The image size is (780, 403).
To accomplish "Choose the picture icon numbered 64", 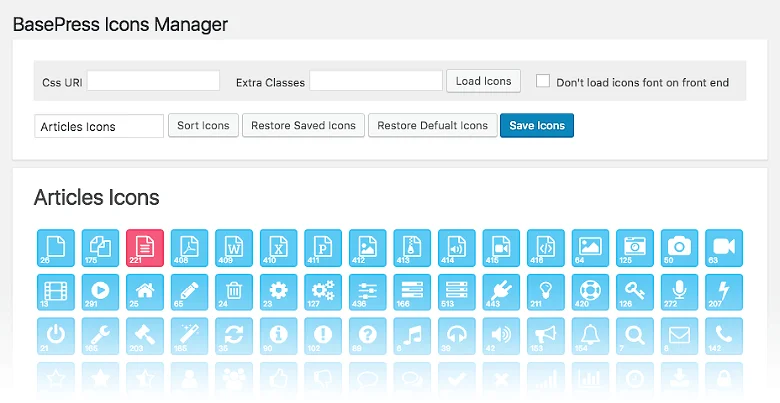I will click(590, 248).
